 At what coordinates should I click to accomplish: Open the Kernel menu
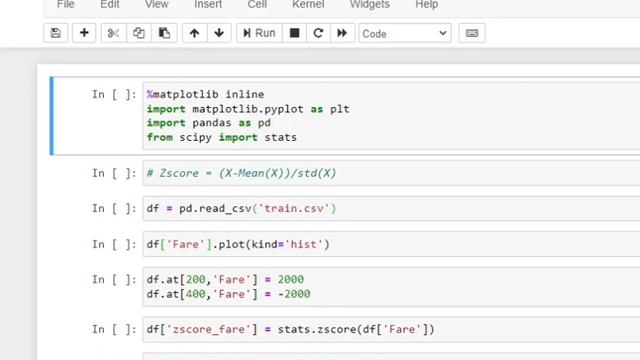[x=308, y=4]
